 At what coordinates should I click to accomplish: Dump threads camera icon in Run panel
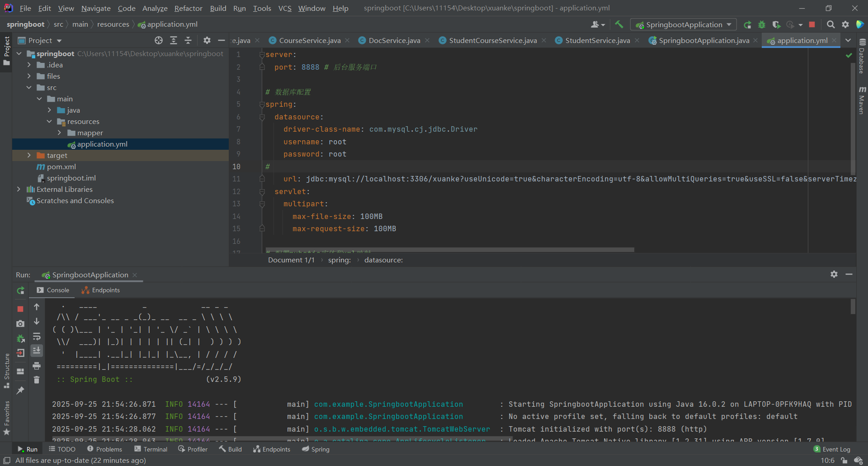20,323
